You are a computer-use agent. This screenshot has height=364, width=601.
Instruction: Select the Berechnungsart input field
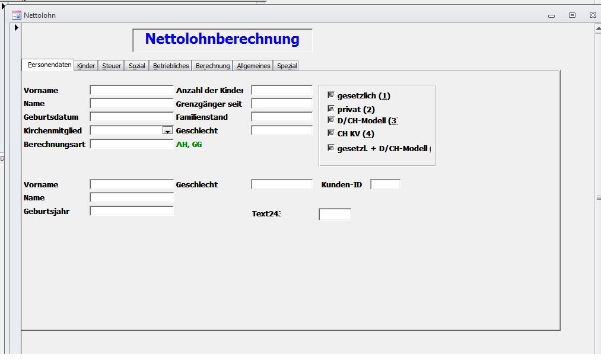click(x=132, y=144)
